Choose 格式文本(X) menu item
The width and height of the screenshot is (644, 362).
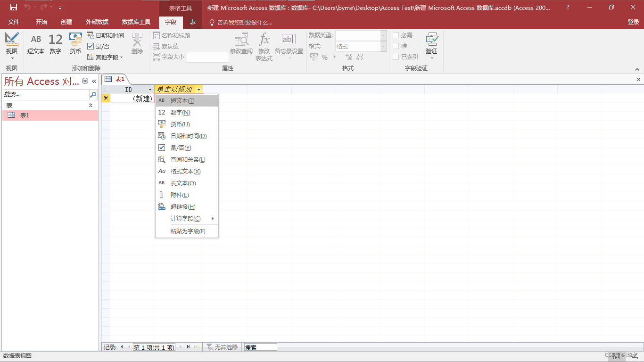[x=187, y=172]
